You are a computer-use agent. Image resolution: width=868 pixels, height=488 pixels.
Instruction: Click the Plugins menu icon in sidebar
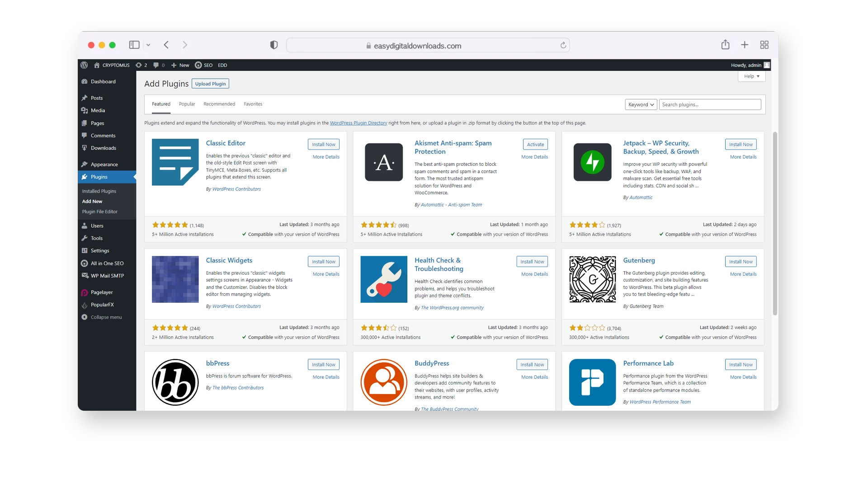pos(85,176)
